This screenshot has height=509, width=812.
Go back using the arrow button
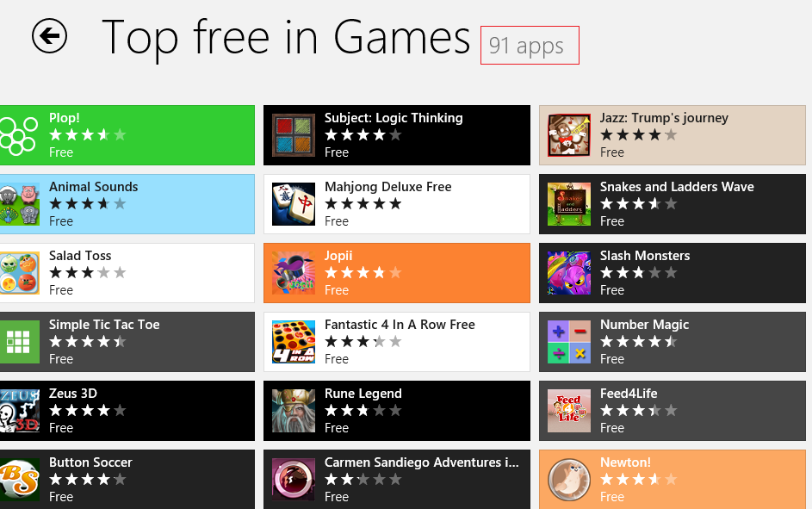[49, 35]
